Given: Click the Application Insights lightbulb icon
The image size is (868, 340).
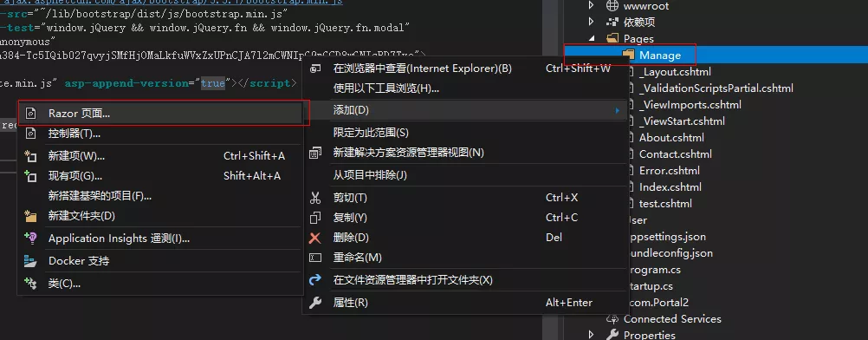Looking at the screenshot, I should point(31,238).
